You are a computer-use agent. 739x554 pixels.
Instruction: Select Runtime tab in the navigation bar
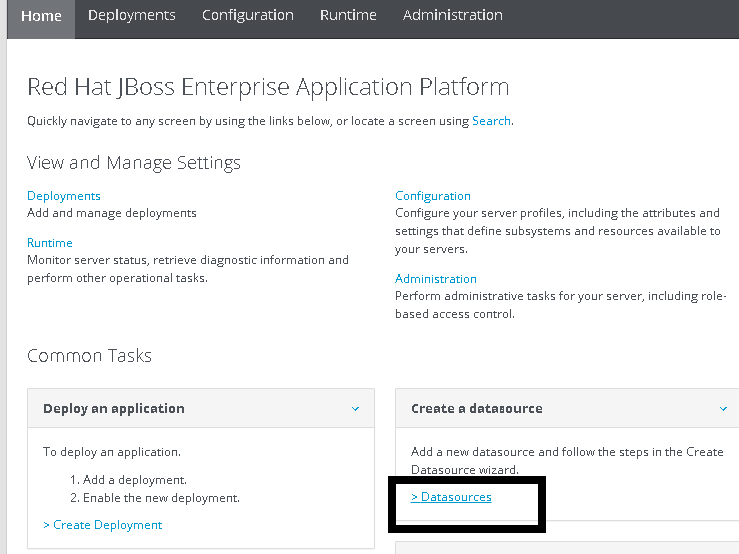click(x=348, y=16)
